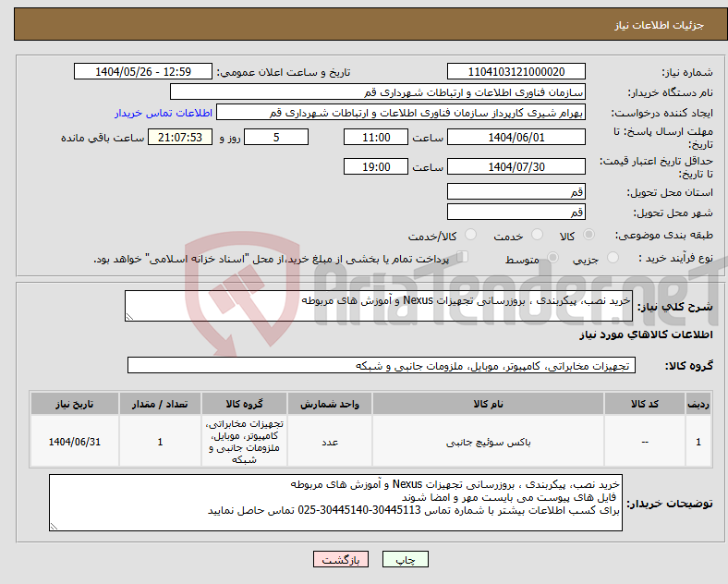Click the کد کالا column header
The width and height of the screenshot is (728, 584).
(645, 404)
